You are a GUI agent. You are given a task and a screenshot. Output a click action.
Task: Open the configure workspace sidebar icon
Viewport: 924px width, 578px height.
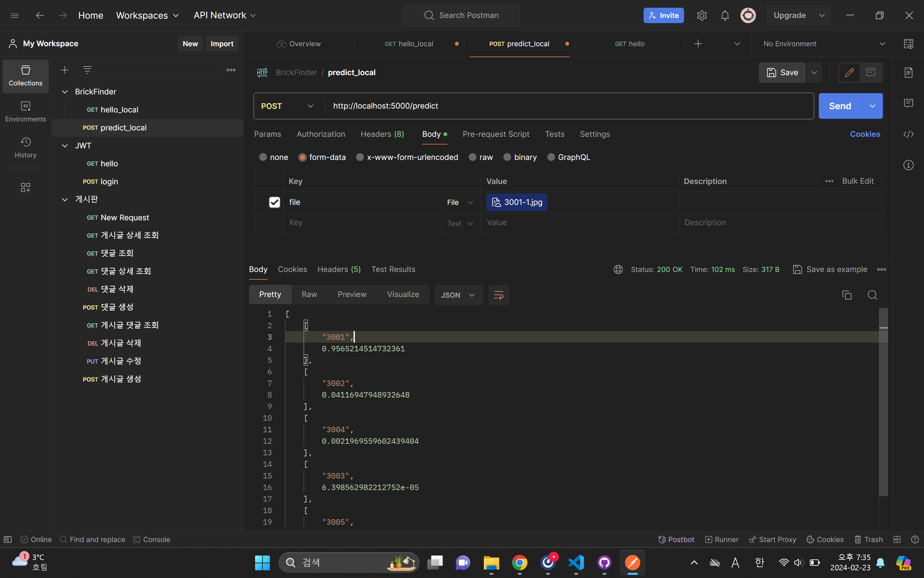click(26, 187)
